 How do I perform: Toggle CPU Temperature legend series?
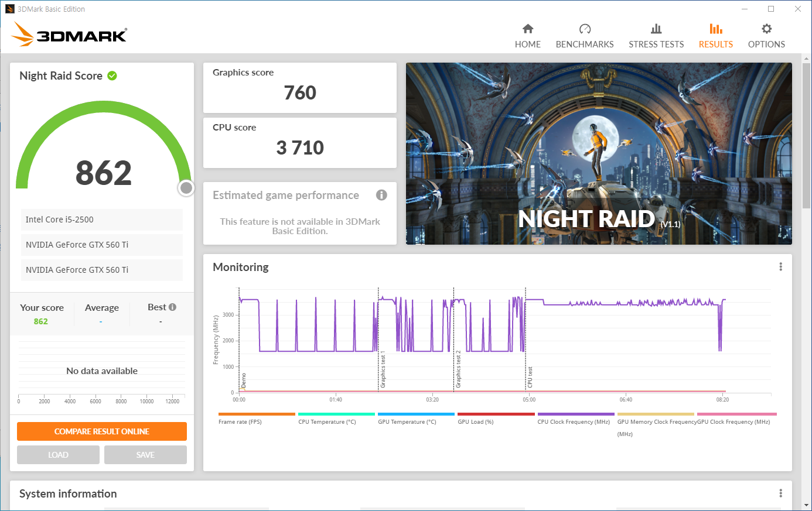tap(336, 419)
